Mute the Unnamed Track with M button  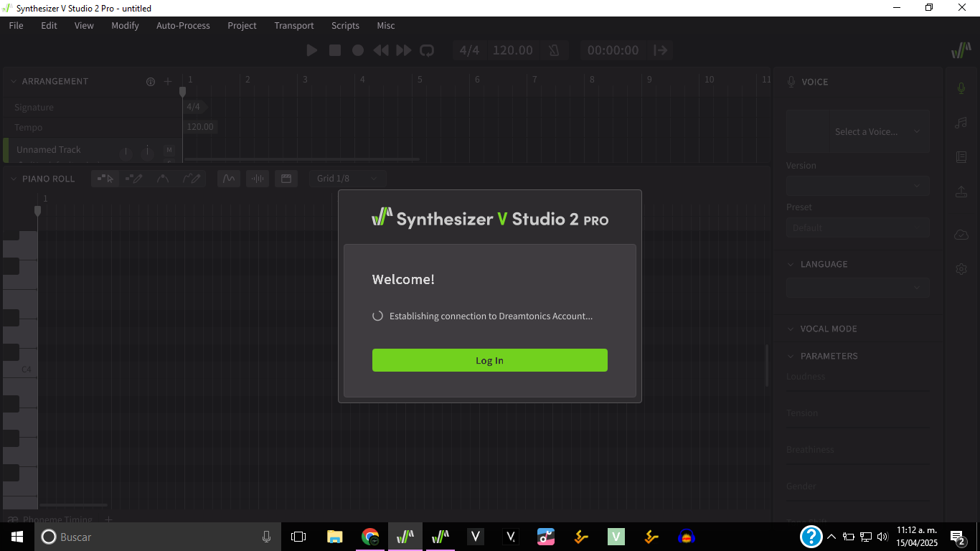point(169,150)
